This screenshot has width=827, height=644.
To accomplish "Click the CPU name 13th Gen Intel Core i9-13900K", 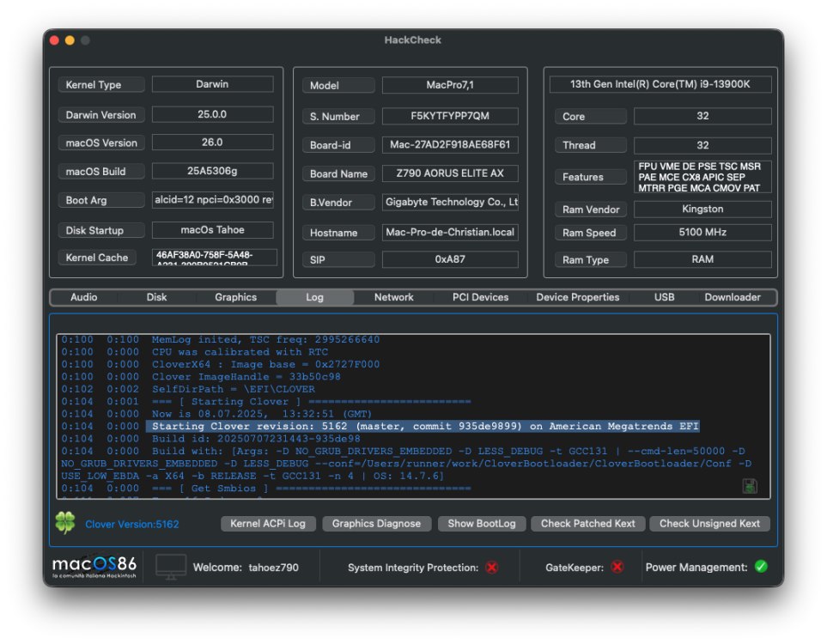I will pos(660,84).
